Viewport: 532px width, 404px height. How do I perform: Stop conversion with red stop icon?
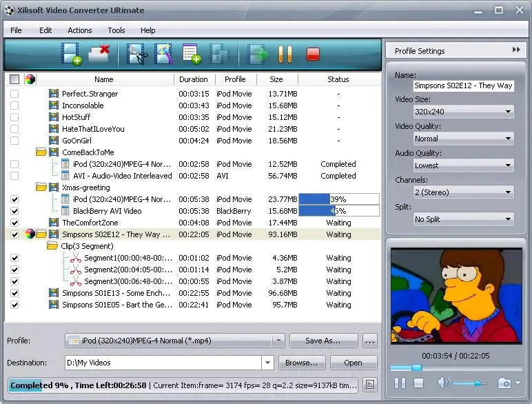click(x=313, y=54)
